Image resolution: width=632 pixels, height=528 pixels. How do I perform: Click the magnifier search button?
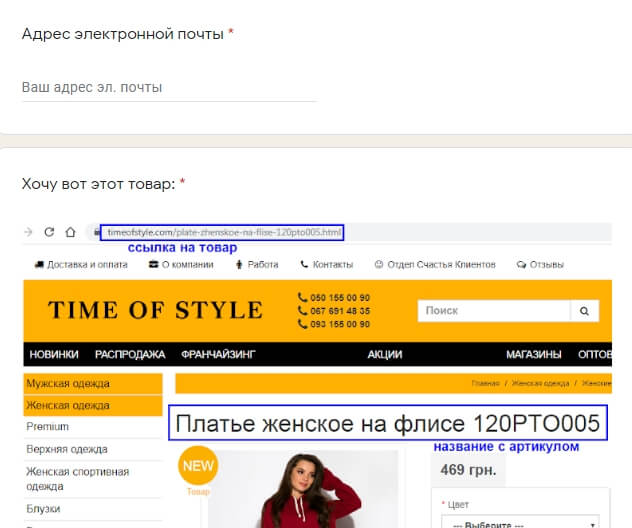(584, 311)
